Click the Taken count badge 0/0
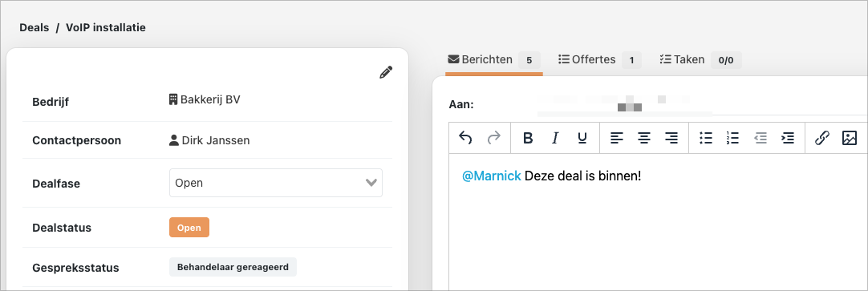This screenshot has height=291, width=868. point(726,60)
